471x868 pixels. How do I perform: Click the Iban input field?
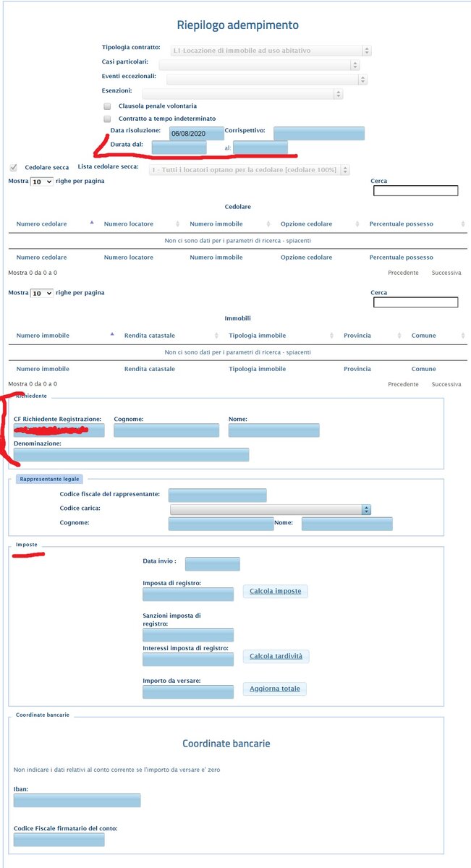(x=77, y=800)
